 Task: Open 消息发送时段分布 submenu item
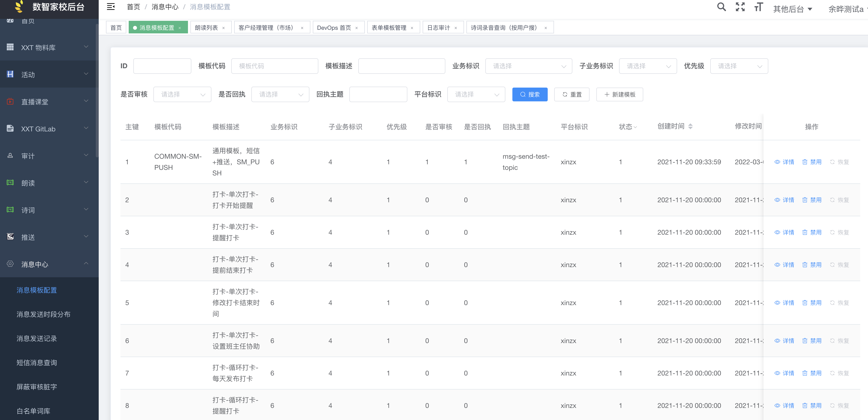(x=49, y=314)
